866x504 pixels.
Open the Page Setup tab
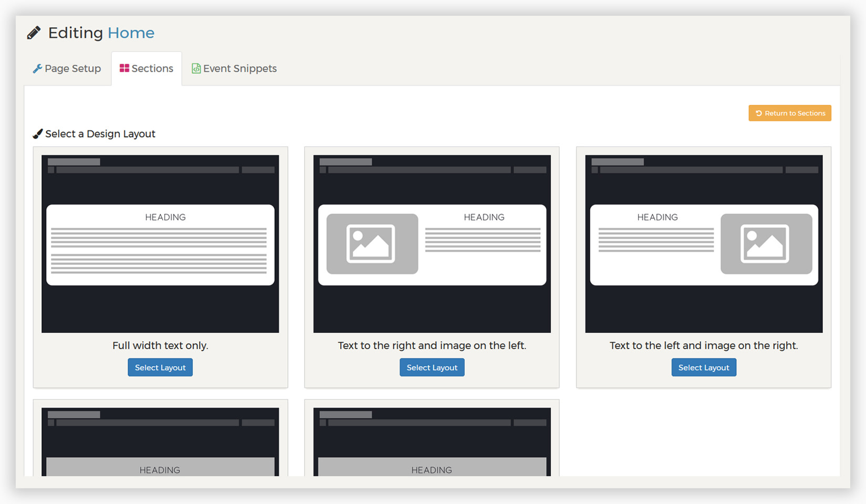click(67, 69)
